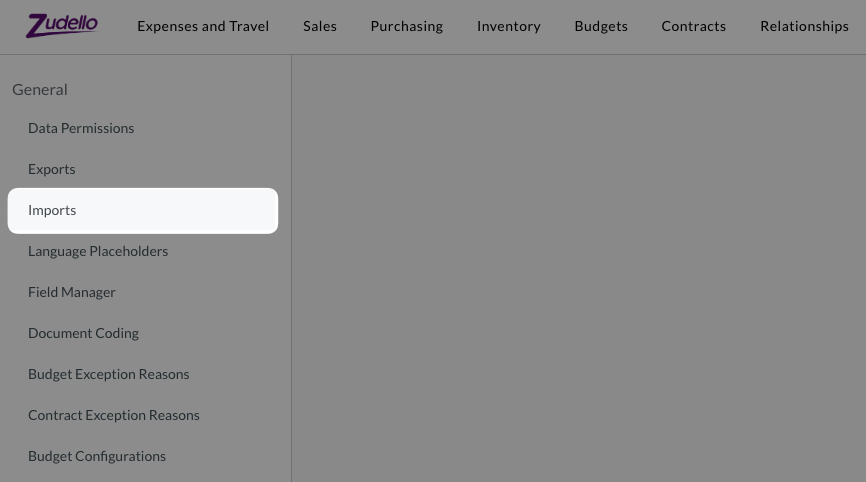Open Data Permissions settings

[81, 128]
